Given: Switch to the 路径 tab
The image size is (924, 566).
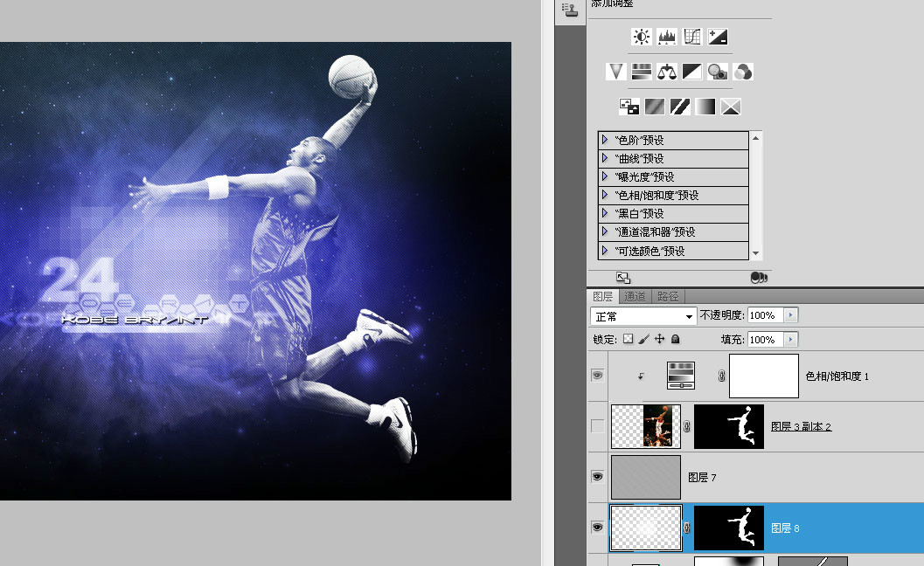Looking at the screenshot, I should (x=668, y=296).
